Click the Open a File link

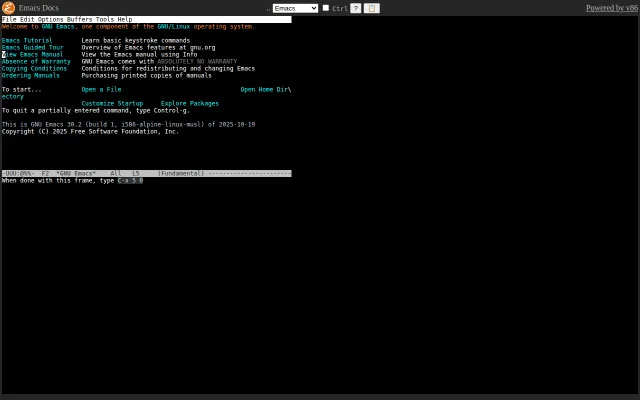pos(101,89)
